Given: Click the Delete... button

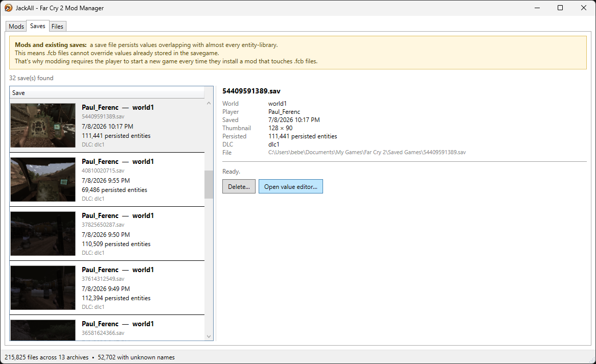Looking at the screenshot, I should click(x=239, y=186).
